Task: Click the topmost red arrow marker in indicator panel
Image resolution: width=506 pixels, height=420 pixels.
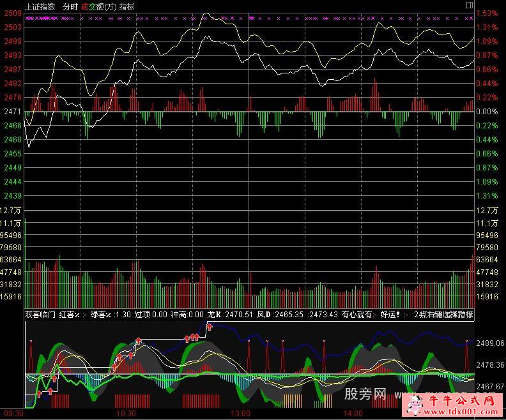Action: click(x=209, y=327)
